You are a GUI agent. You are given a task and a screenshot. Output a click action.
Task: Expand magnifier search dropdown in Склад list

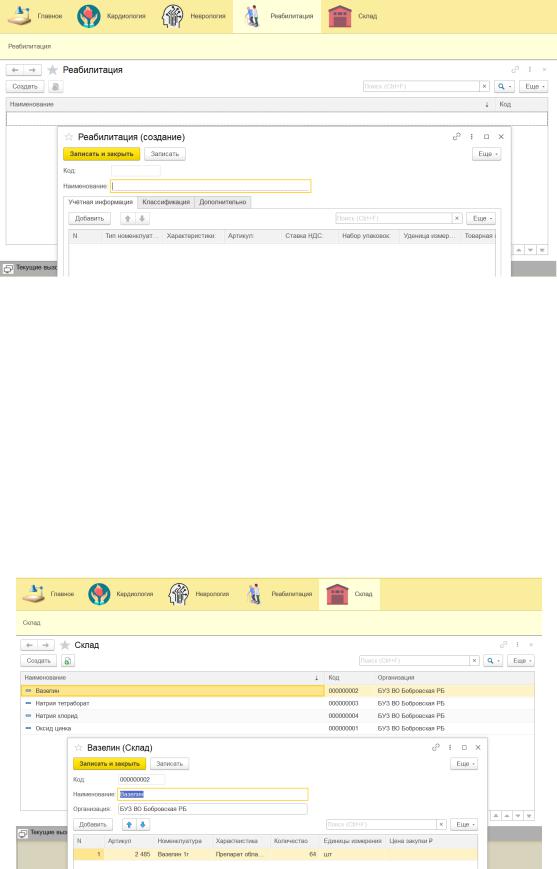[x=493, y=661]
